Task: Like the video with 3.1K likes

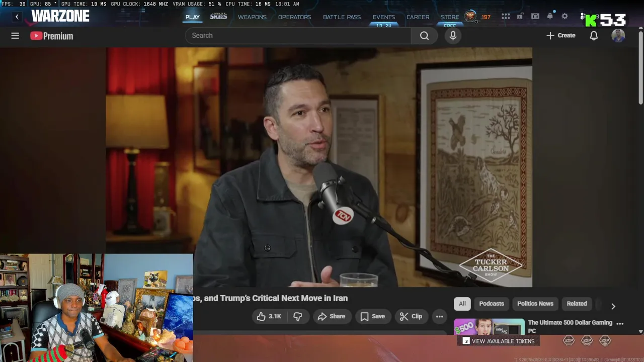Action: pos(269,316)
